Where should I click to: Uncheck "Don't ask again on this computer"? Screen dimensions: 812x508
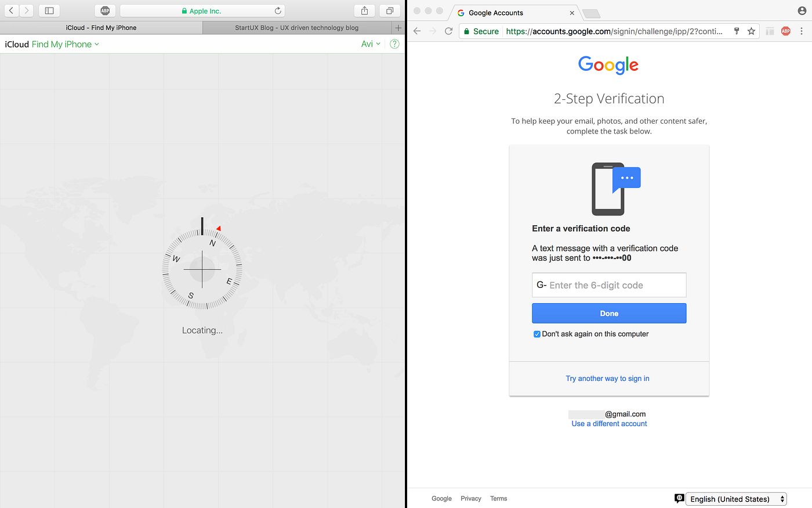click(536, 334)
